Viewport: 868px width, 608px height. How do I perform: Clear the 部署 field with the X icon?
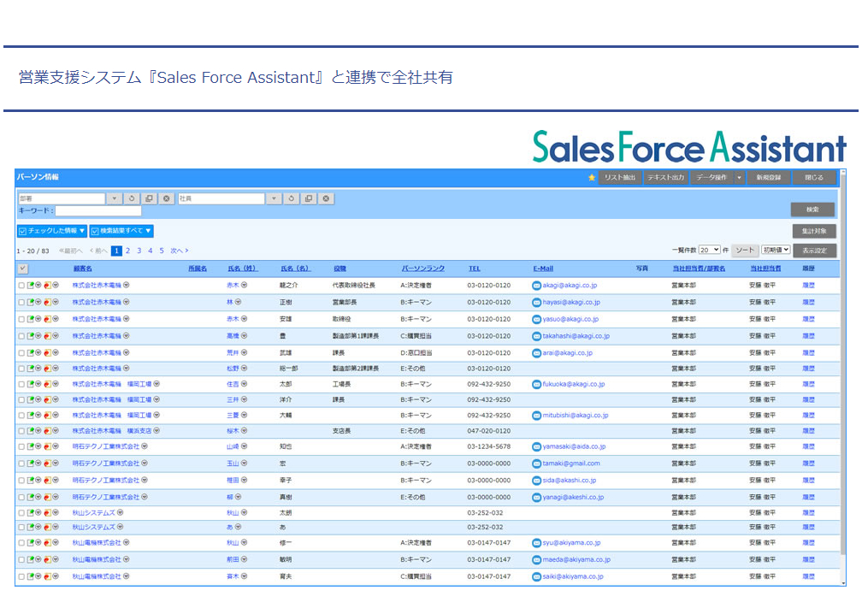166,198
